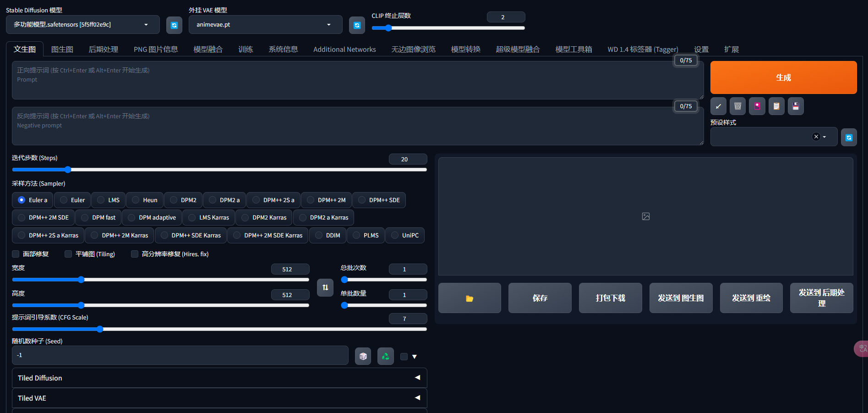The image size is (868, 413).
Task: Open the Stable Diffusion model dropdown
Action: [82, 25]
